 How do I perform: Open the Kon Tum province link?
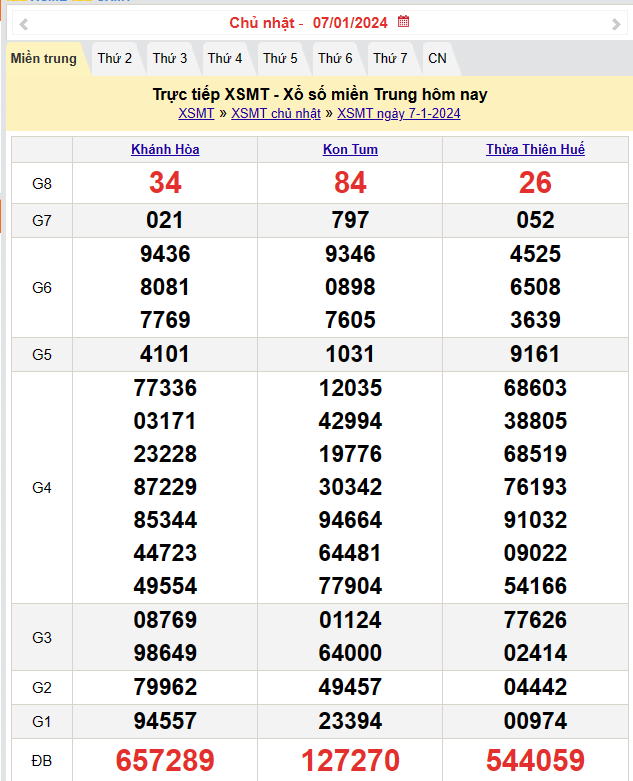pyautogui.click(x=350, y=149)
